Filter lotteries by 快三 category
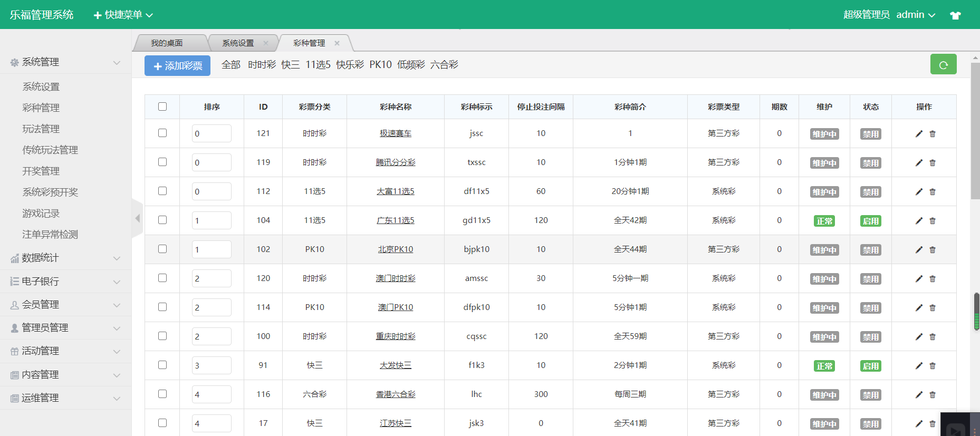The width and height of the screenshot is (980, 436). pos(291,65)
